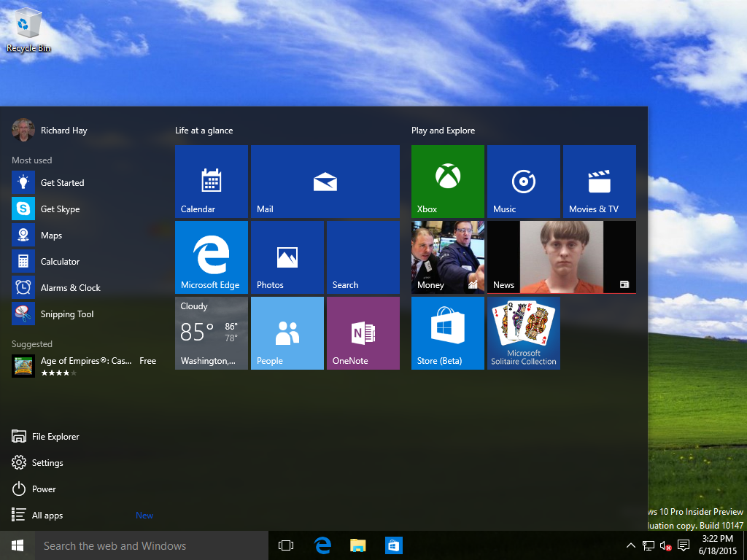
Task: Toggle the Start button in taskbar
Action: [18, 545]
